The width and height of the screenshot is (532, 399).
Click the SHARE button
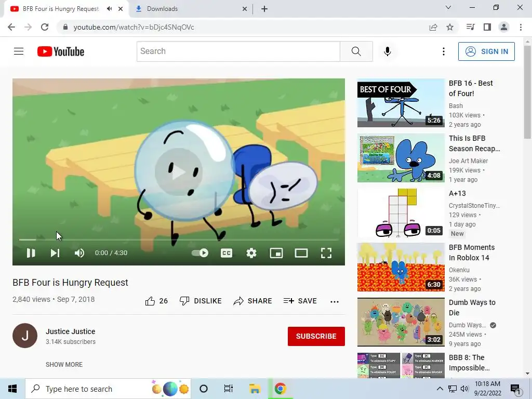[253, 301]
